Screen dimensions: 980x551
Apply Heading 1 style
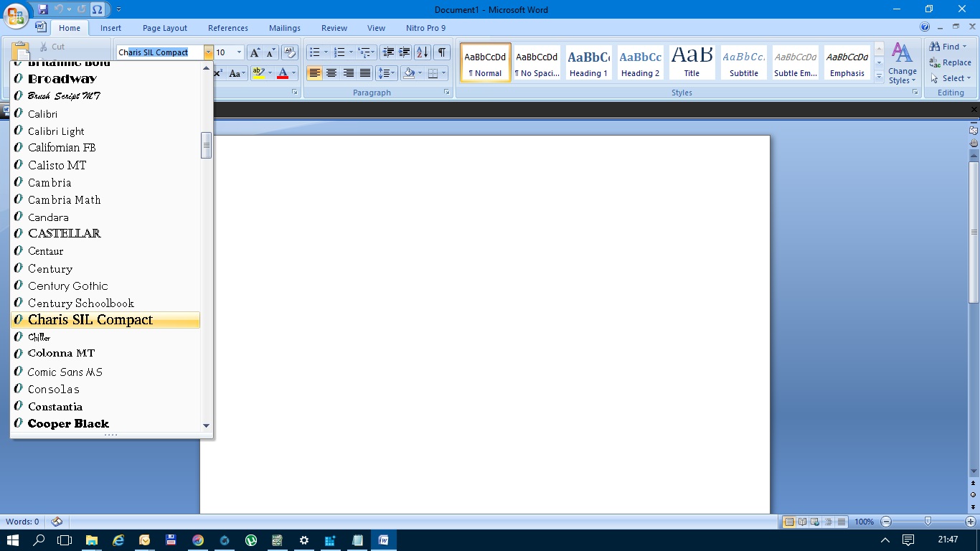click(x=588, y=62)
